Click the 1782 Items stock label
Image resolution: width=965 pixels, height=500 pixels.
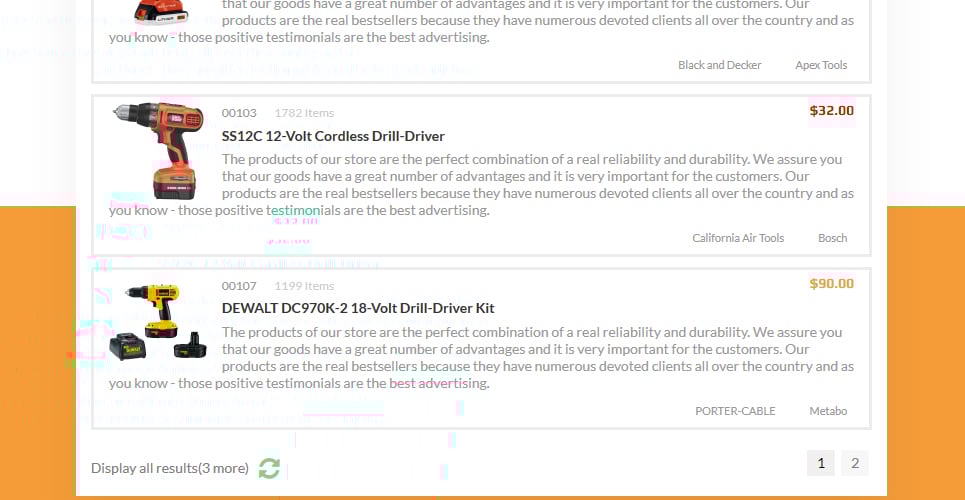pos(304,113)
